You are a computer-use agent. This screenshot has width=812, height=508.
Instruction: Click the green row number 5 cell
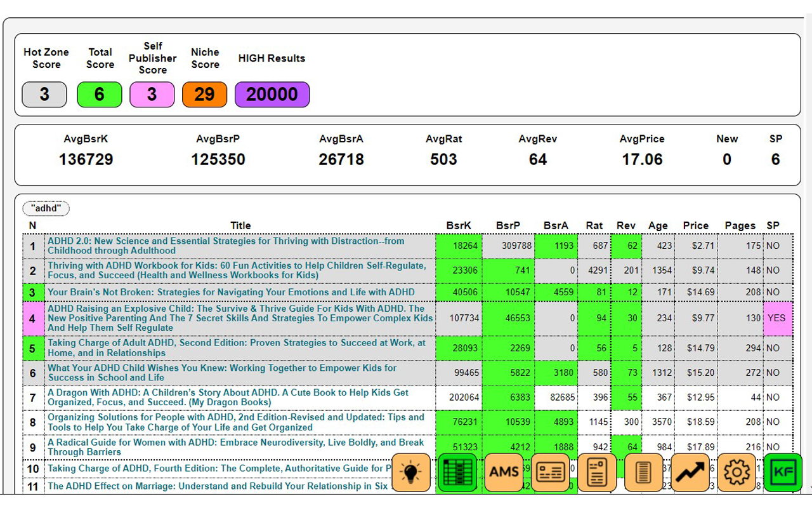tap(33, 348)
